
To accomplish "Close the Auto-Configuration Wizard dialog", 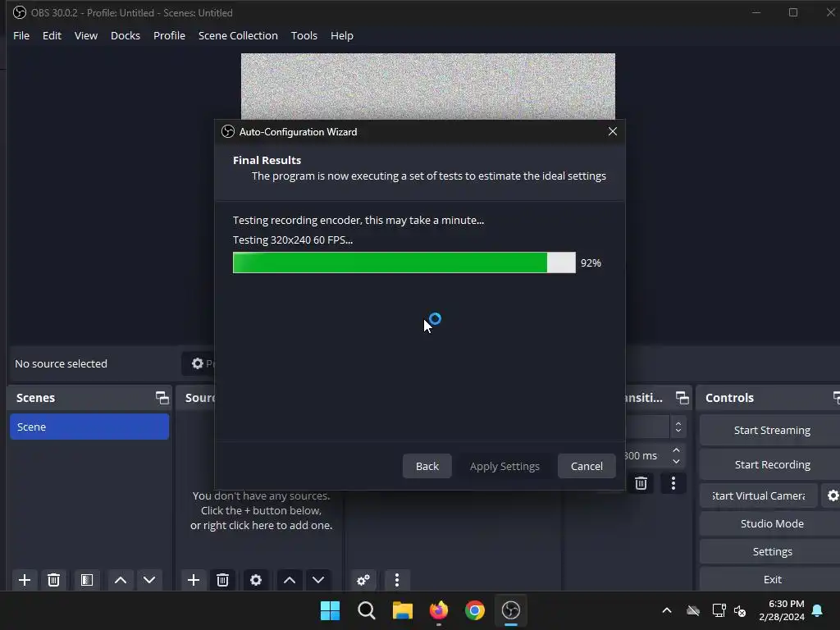I will (x=613, y=132).
